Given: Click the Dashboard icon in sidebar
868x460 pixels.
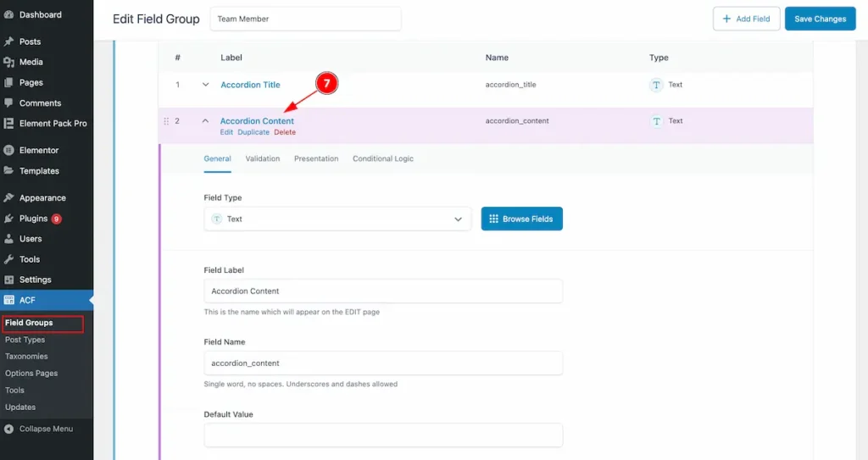Looking at the screenshot, I should [8, 14].
